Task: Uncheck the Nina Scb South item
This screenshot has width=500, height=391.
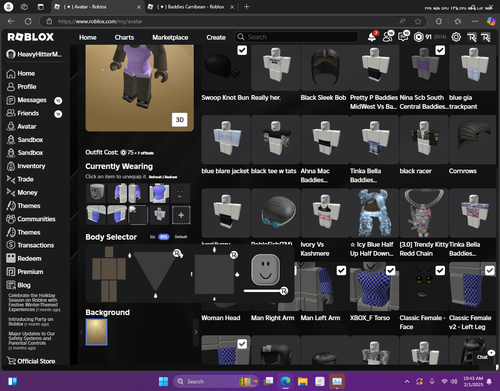Action: [440, 50]
